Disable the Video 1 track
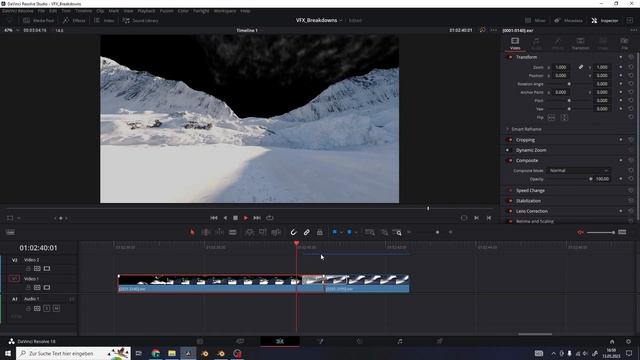Viewport: 640px width, 360px height. [47, 288]
